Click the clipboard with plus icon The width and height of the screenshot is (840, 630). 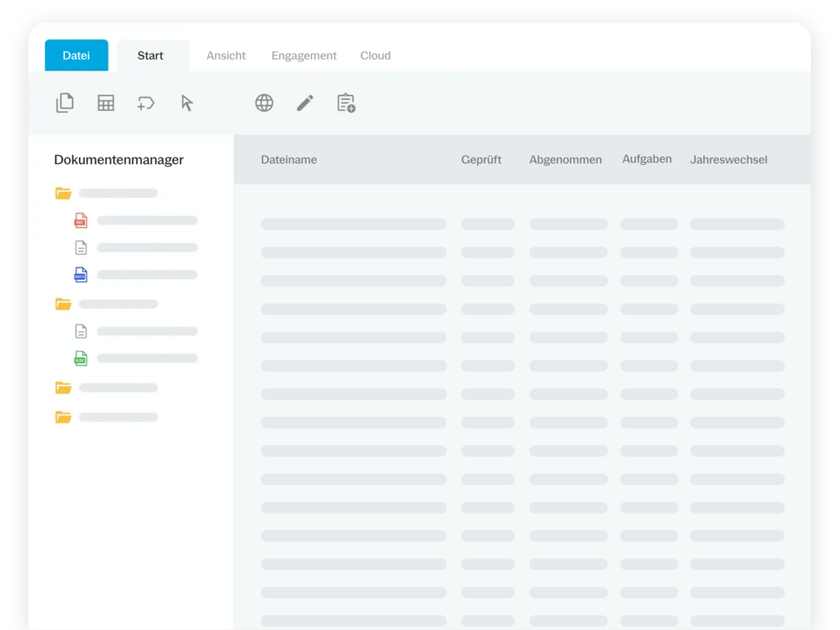(x=346, y=103)
